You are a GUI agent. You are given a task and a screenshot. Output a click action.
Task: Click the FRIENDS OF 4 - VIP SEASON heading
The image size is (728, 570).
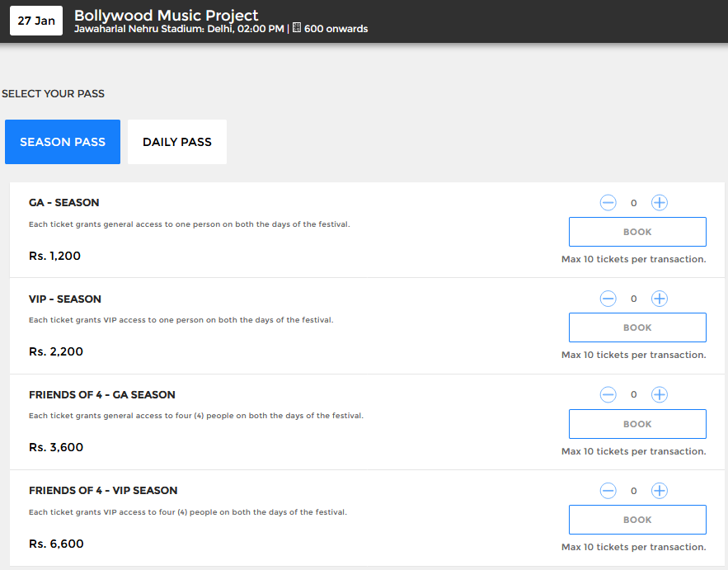pos(103,491)
